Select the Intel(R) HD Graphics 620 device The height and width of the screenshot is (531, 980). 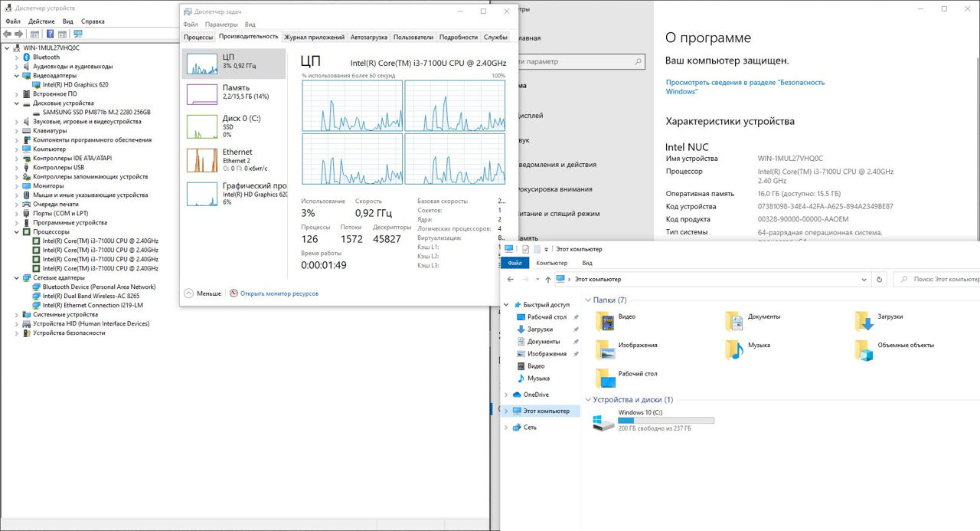click(x=75, y=85)
